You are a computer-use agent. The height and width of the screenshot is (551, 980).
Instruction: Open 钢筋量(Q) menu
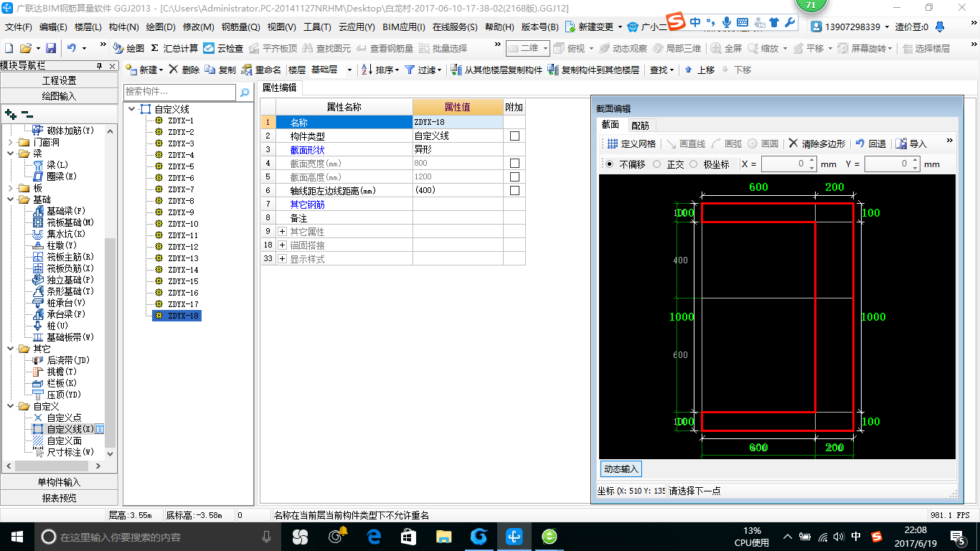(x=240, y=27)
